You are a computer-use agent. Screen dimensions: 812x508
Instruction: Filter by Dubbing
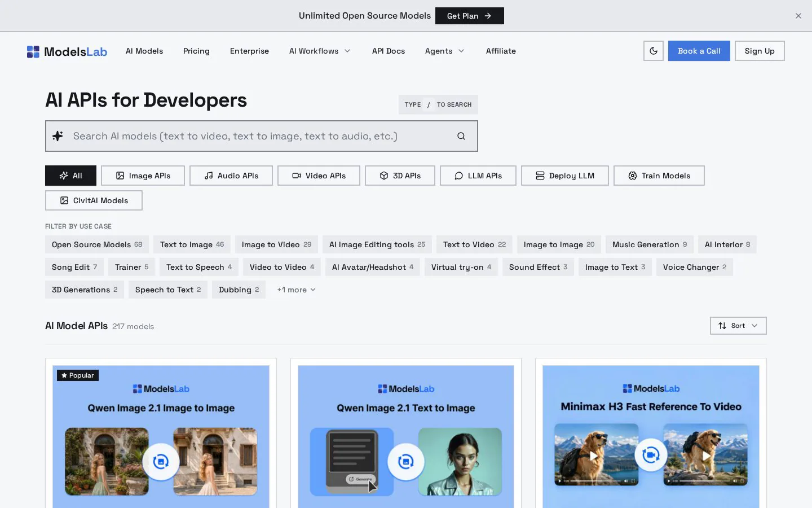(239, 290)
